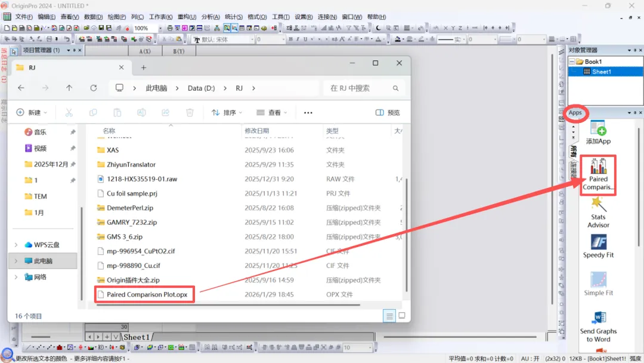Image resolution: width=644 pixels, height=363 pixels.
Task: Expand the This PC tree node
Action: click(16, 261)
